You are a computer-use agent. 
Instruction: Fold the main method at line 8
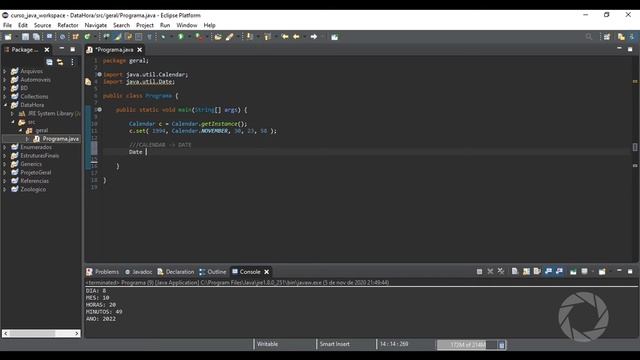(x=100, y=109)
